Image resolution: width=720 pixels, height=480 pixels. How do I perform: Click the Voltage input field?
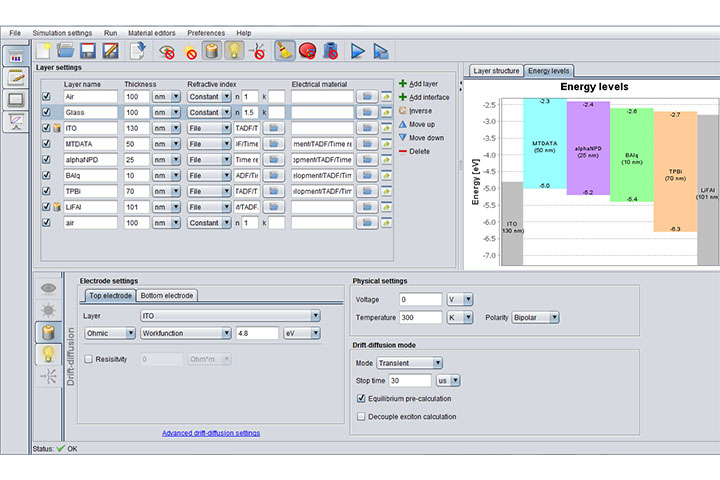click(421, 299)
